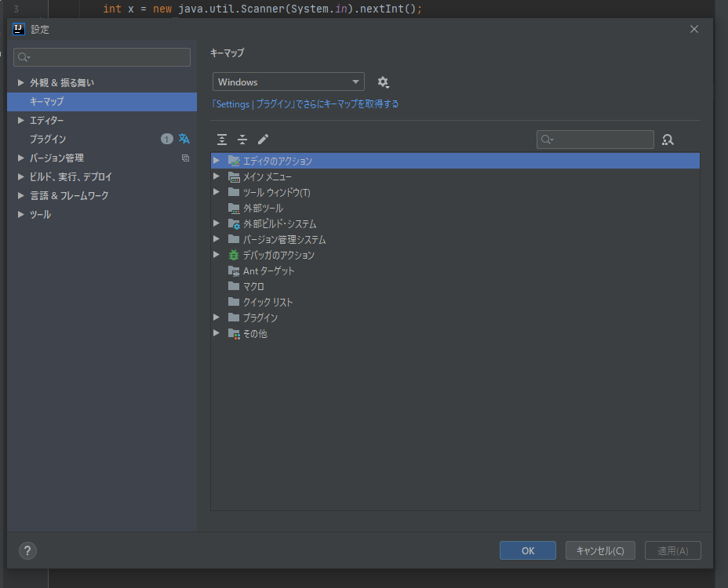Screen dimensions: 728x588
Task: Expand the バージョン管理システム tree node
Action: pos(217,238)
